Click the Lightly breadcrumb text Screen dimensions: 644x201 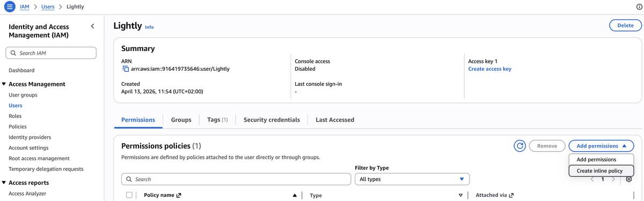(75, 7)
